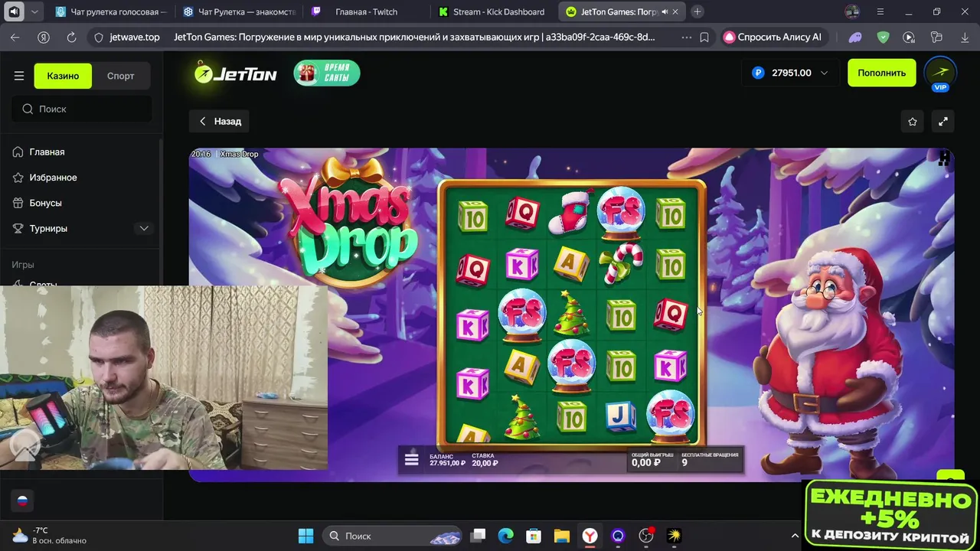
Task: Open the Ежедневно +5% crypto deposit banner
Action: 890,515
